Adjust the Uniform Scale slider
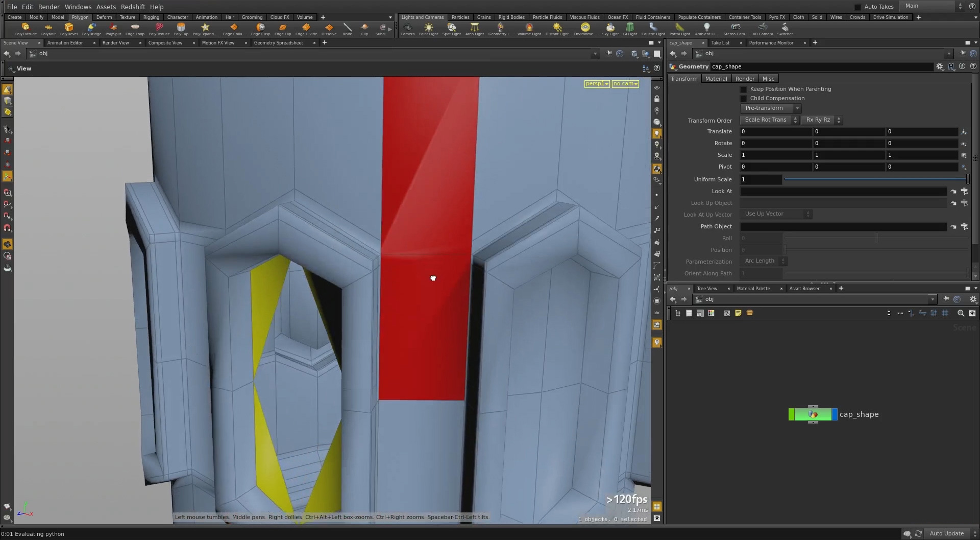This screenshot has height=540, width=980. point(875,179)
